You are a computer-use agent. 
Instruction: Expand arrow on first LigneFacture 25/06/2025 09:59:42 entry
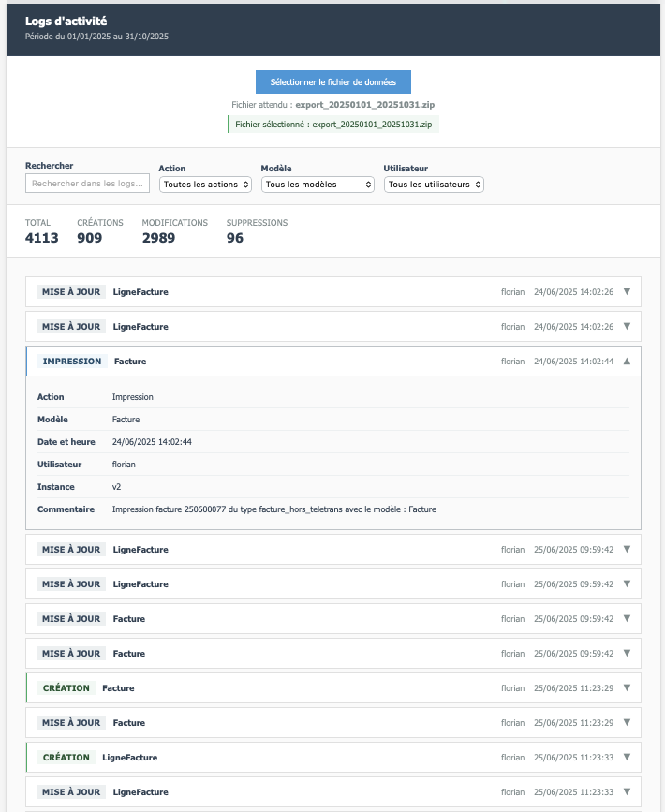(627, 549)
